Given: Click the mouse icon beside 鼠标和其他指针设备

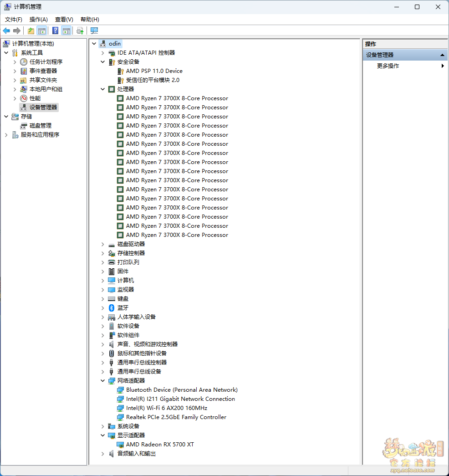Looking at the screenshot, I should click(112, 353).
